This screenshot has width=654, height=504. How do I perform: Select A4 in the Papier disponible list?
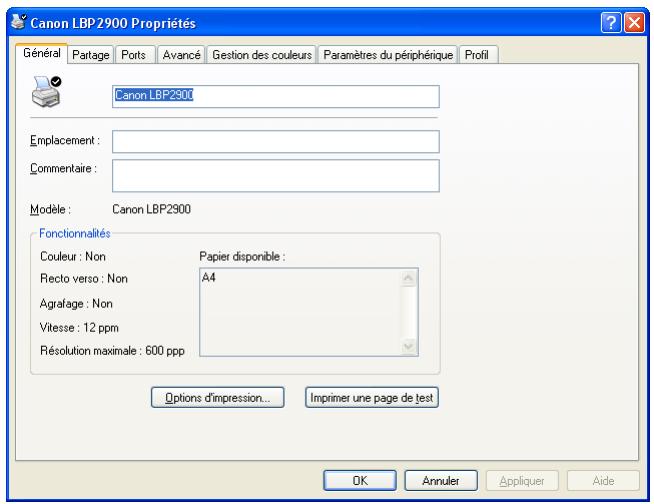(x=209, y=277)
